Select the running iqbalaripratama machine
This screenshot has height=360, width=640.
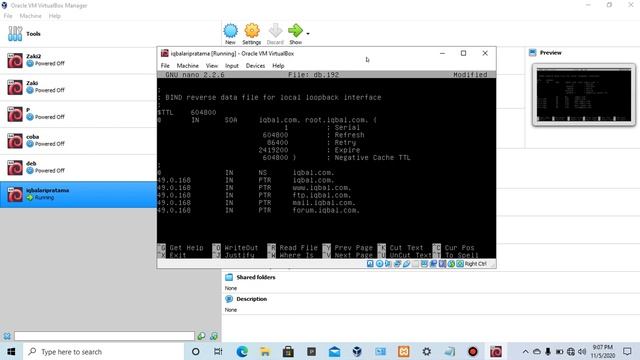pos(78,195)
